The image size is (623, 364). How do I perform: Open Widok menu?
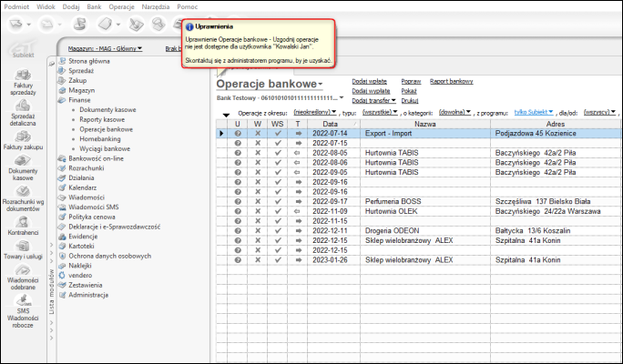(x=46, y=6)
